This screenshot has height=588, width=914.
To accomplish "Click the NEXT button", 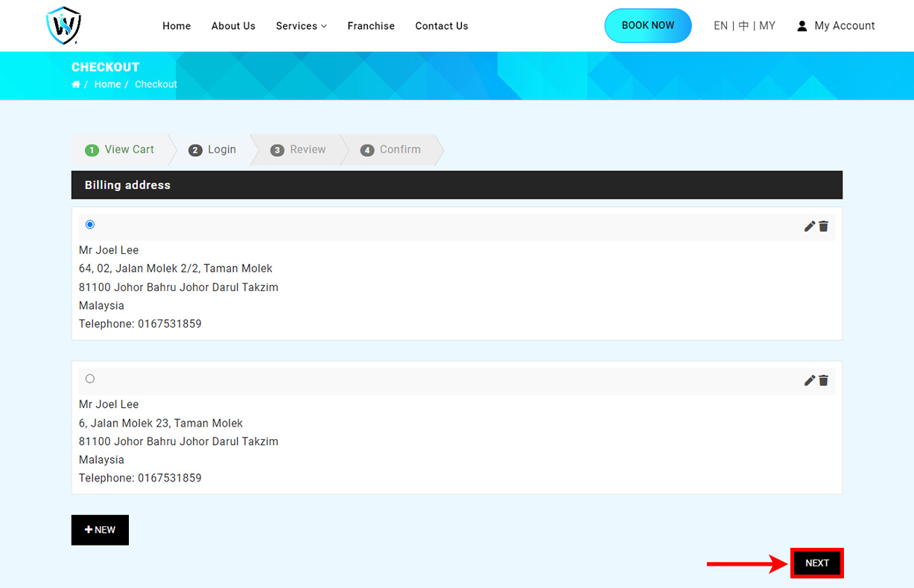I will 816,563.
